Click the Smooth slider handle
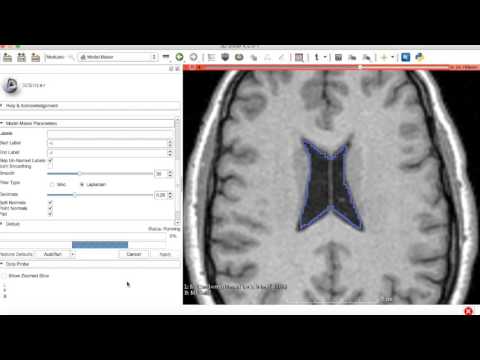 click(79, 174)
